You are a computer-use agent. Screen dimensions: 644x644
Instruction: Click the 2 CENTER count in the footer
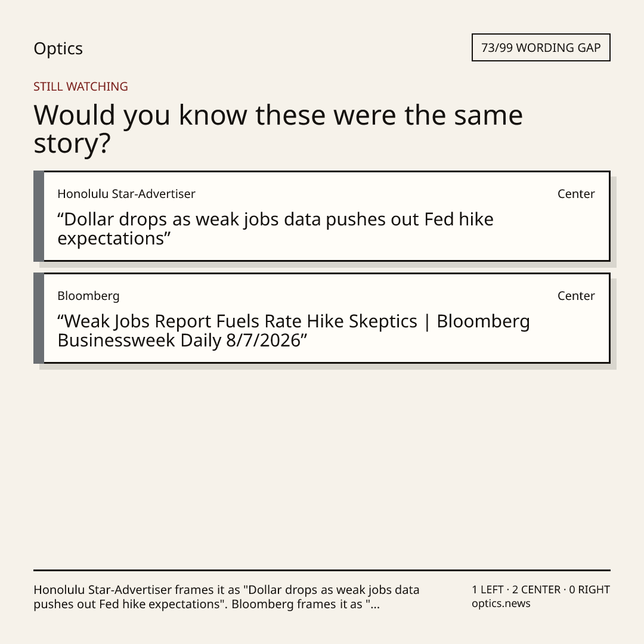coord(536,590)
